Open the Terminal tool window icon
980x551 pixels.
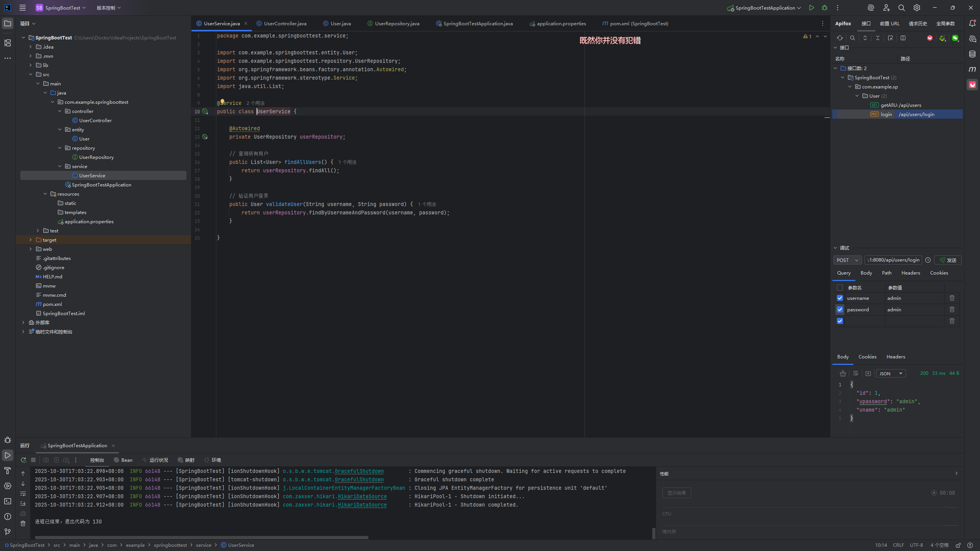pyautogui.click(x=7, y=501)
